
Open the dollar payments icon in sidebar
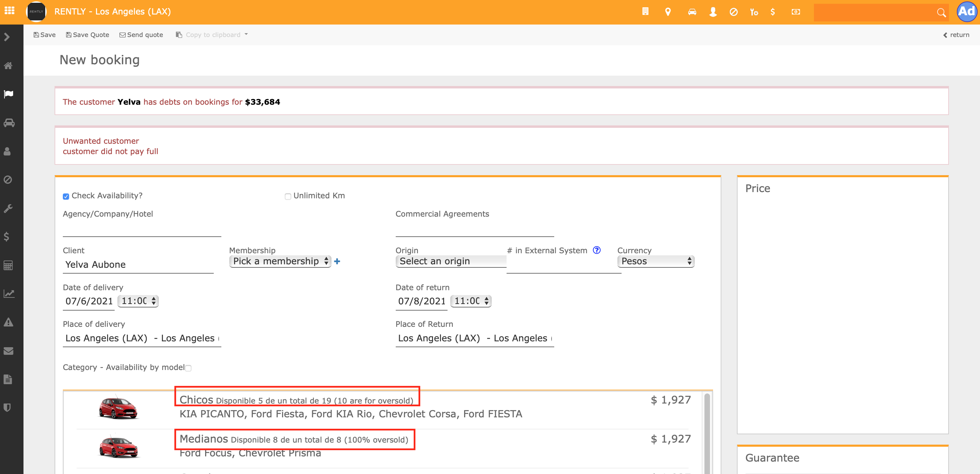tap(7, 237)
